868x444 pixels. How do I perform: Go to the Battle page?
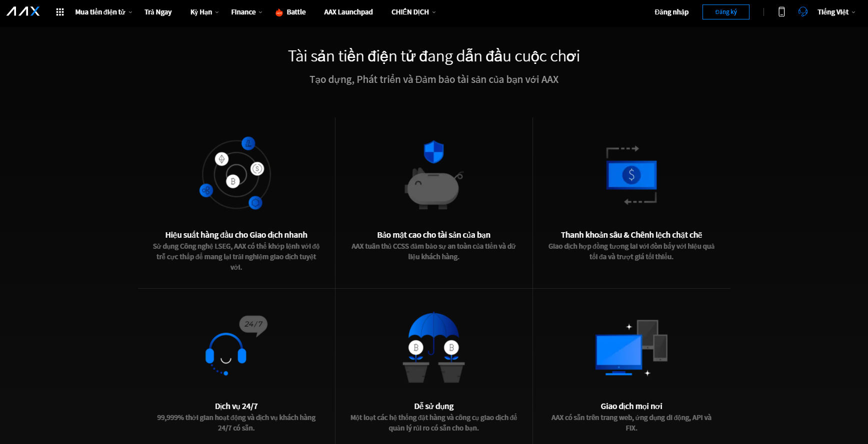point(296,12)
